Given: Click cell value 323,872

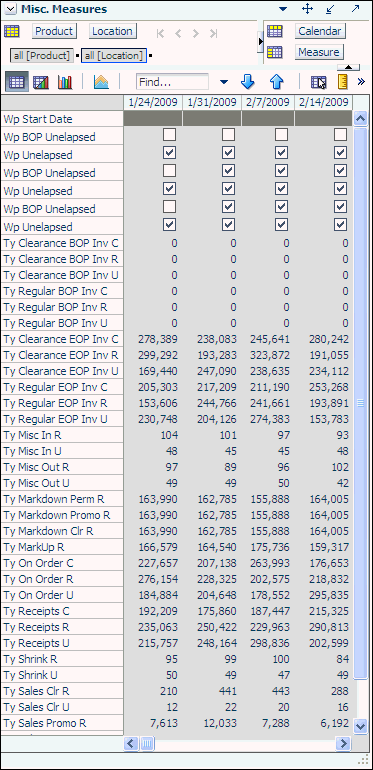Looking at the screenshot, I should tap(270, 355).
